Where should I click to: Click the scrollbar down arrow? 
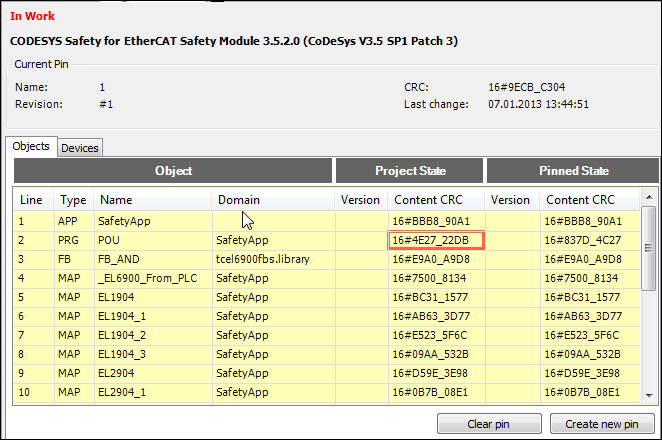click(x=648, y=397)
